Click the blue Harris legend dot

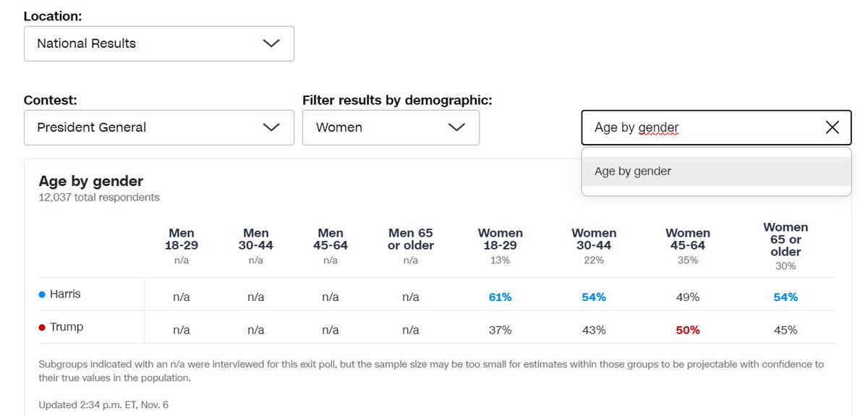42,294
